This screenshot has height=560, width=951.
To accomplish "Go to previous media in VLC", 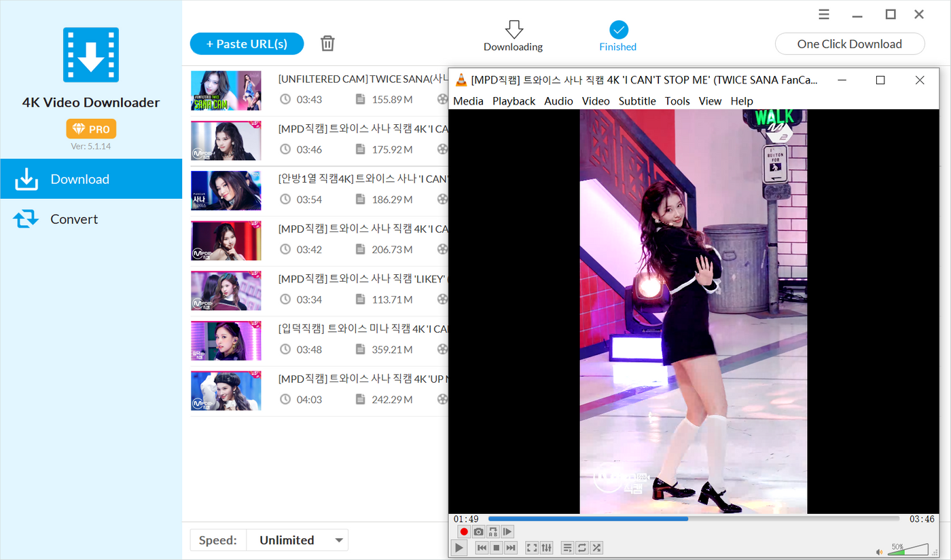I will click(x=482, y=547).
